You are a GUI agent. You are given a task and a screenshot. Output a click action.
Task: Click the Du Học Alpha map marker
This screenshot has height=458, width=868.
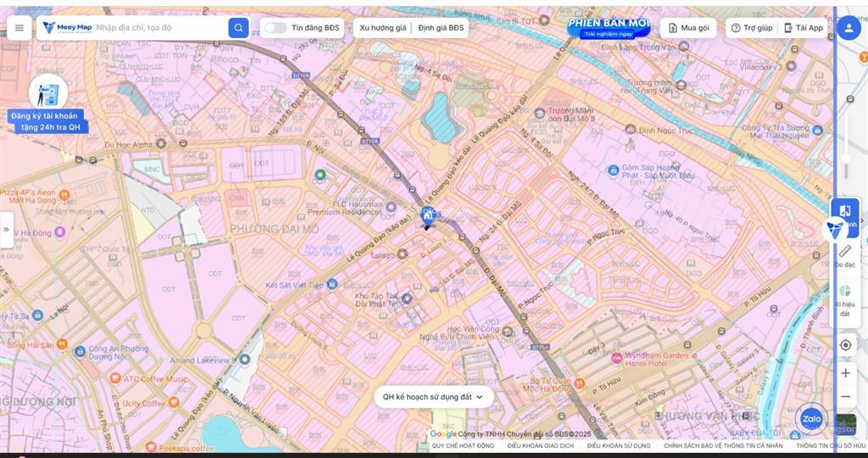(161, 144)
